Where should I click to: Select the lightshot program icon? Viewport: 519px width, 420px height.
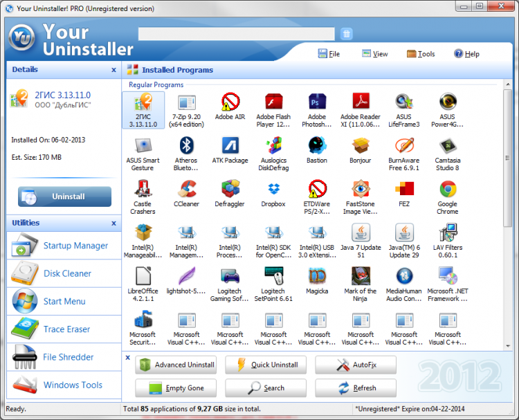186,276
